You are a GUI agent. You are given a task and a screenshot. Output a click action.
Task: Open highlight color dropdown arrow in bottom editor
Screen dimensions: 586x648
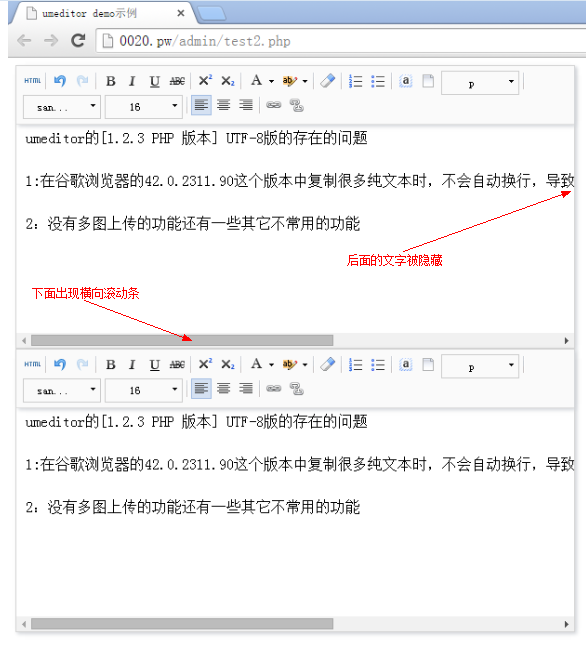(305, 364)
